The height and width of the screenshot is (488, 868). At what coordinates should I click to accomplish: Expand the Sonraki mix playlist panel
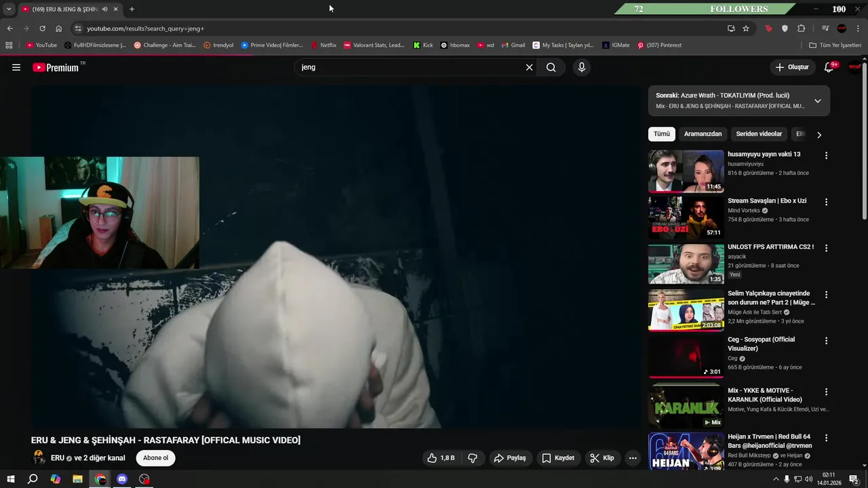(818, 101)
